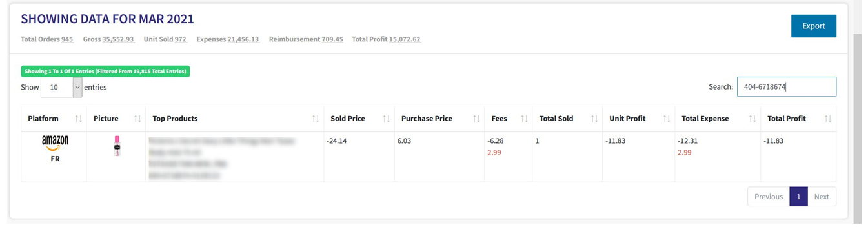This screenshot has height=234, width=868.
Task: Sort by Sold Price sort arrows
Action: [387, 119]
